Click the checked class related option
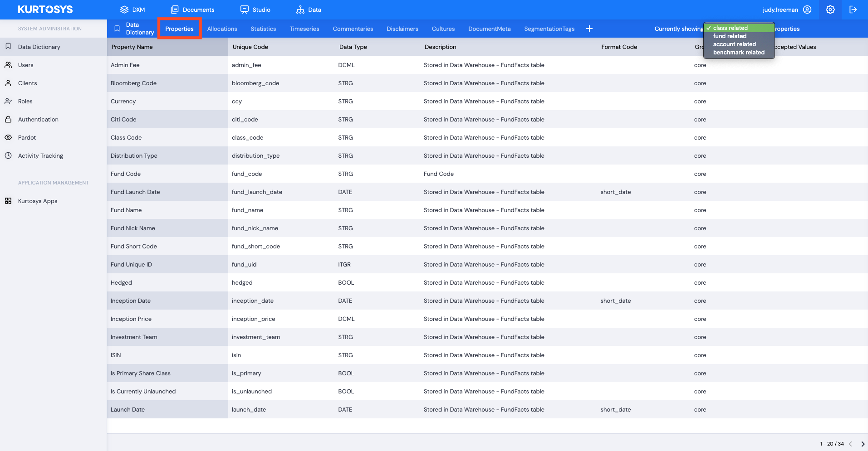This screenshot has height=451, width=868. pyautogui.click(x=730, y=28)
